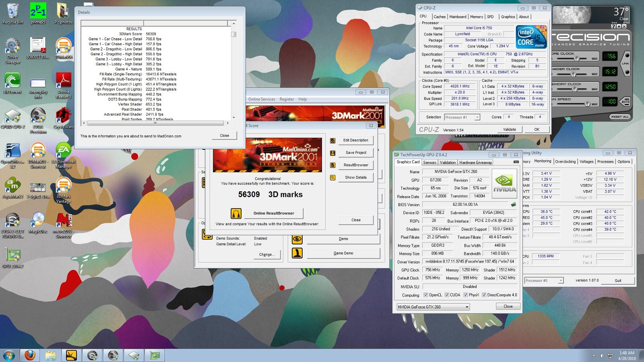Launch the Crysis Wars desktop shortcut
Viewport: 644px width, 362px height.
[63, 118]
